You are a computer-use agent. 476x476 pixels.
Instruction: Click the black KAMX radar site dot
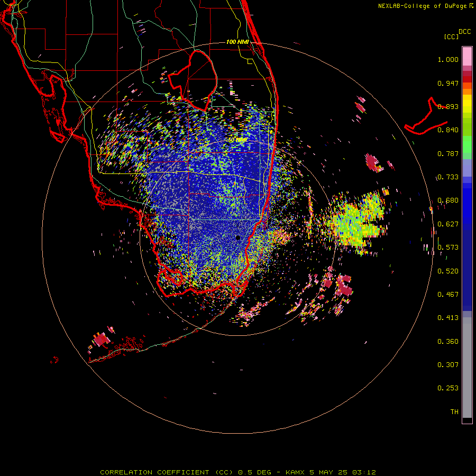tap(238, 238)
